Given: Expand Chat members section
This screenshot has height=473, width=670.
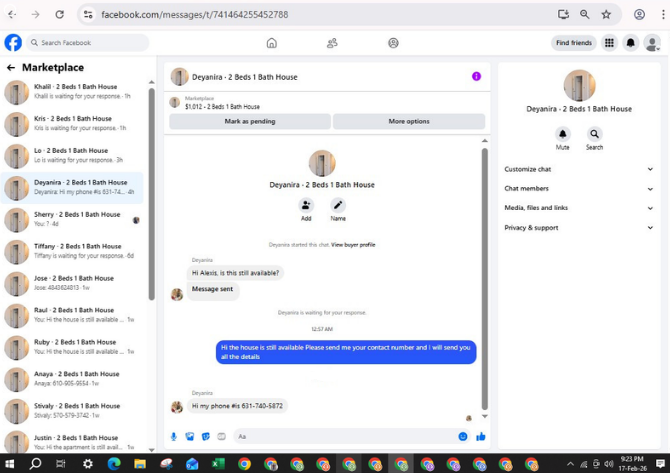Looking at the screenshot, I should coord(579,188).
